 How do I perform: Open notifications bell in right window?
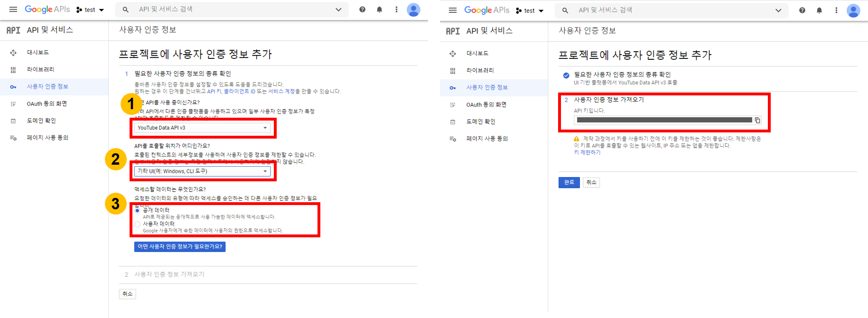tap(819, 10)
